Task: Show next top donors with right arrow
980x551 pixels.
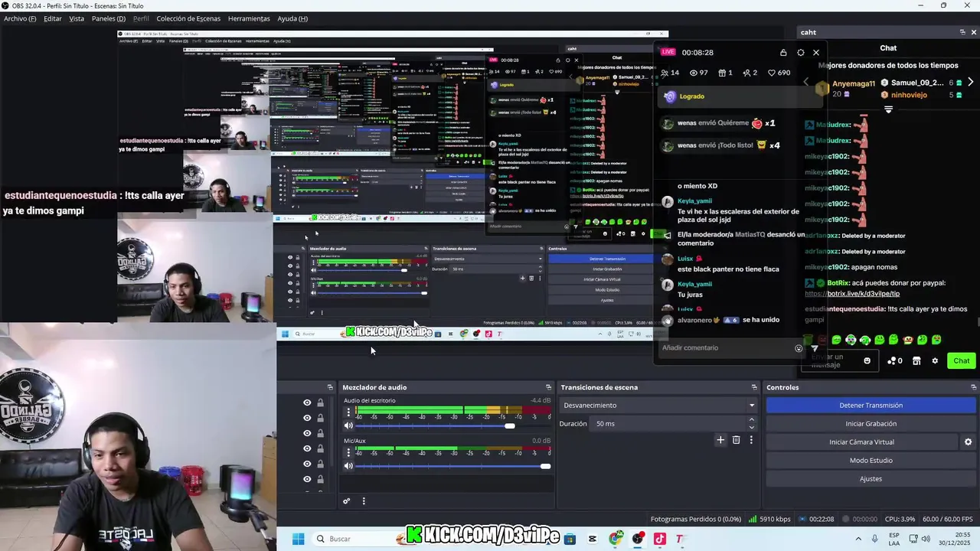Action: (970, 83)
